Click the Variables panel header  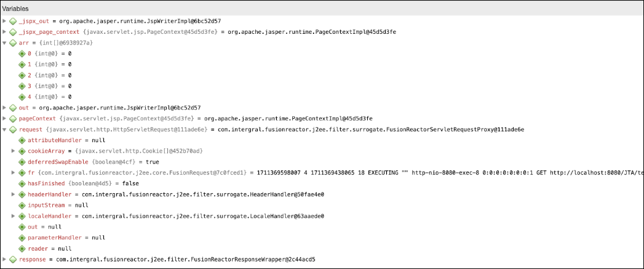[322, 8]
